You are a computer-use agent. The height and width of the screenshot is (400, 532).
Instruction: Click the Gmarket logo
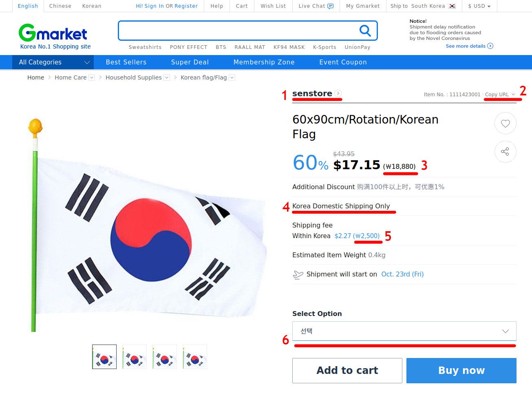(x=53, y=33)
